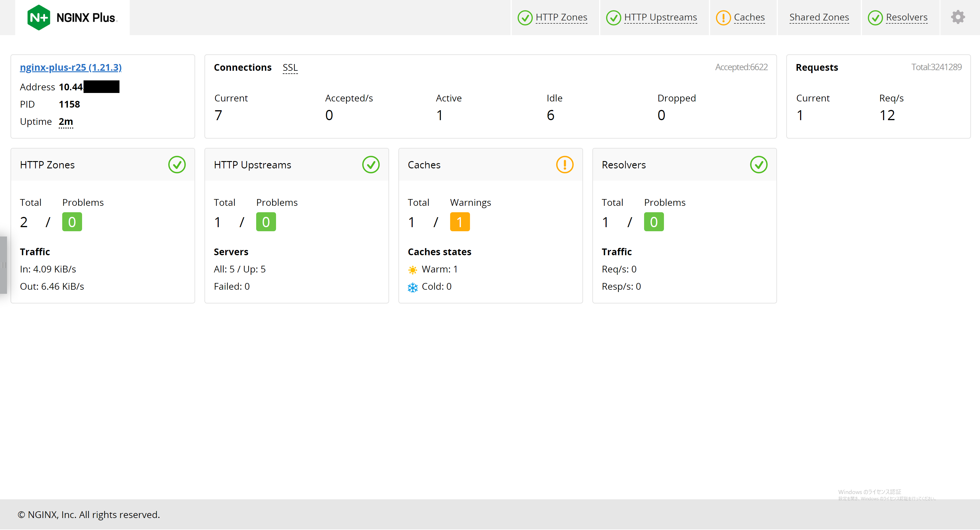Click HTTP Upstreams problems count badge 0

(266, 222)
